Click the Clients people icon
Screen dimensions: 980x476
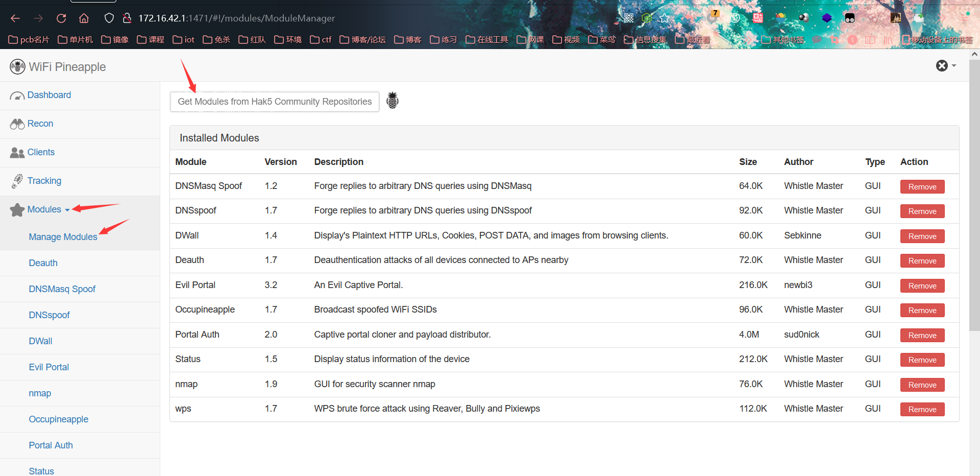click(x=17, y=153)
